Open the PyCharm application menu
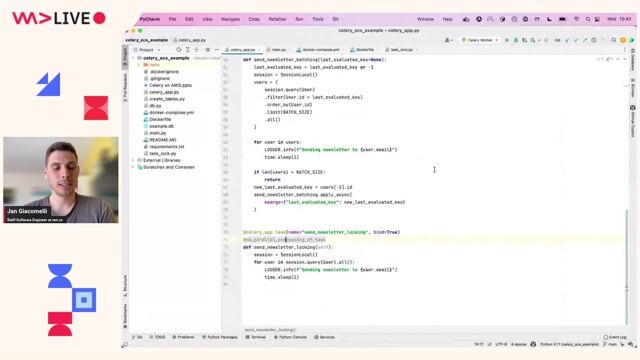This screenshot has height=360, width=640. click(x=150, y=19)
